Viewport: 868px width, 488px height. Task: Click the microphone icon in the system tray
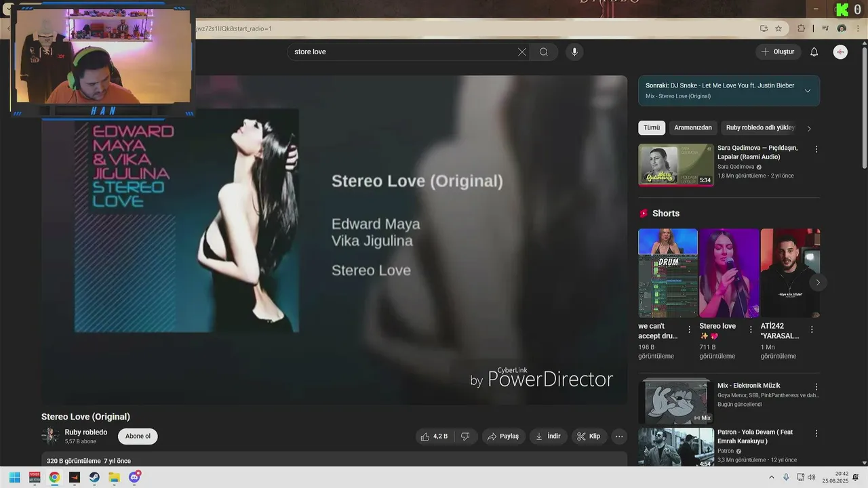tap(786, 477)
